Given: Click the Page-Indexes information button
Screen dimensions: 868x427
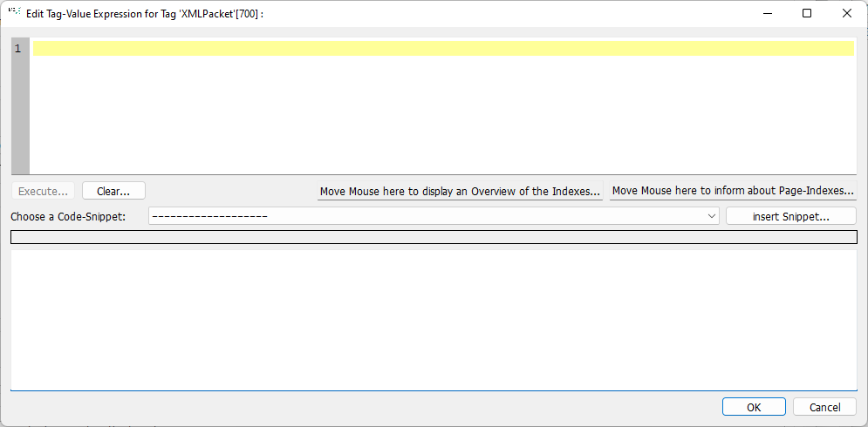Looking at the screenshot, I should pyautogui.click(x=733, y=191).
